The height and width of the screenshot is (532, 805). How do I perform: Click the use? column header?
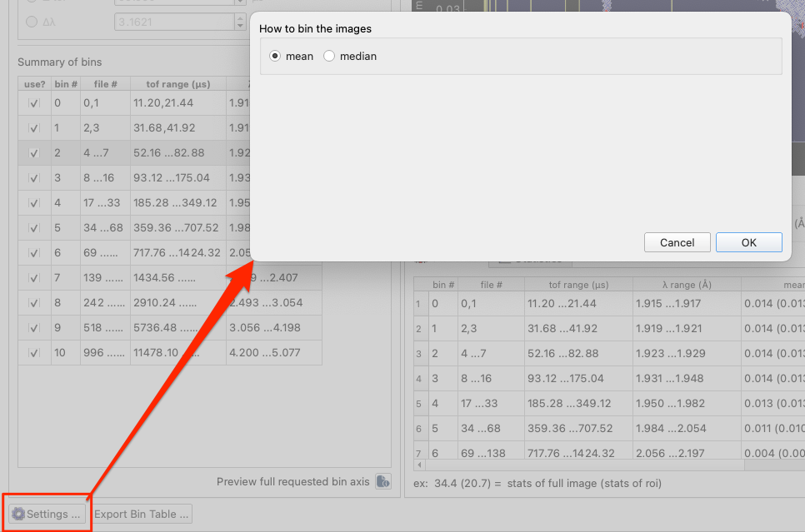coord(34,84)
